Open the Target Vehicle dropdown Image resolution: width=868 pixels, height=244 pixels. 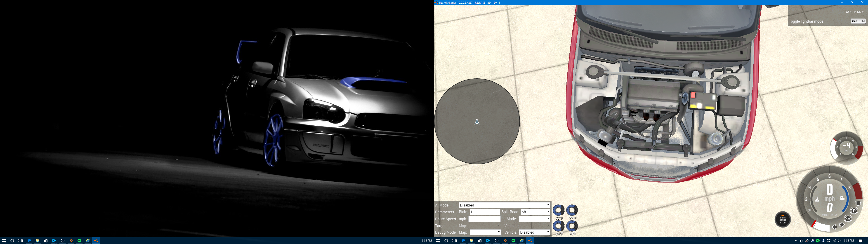coord(534,226)
